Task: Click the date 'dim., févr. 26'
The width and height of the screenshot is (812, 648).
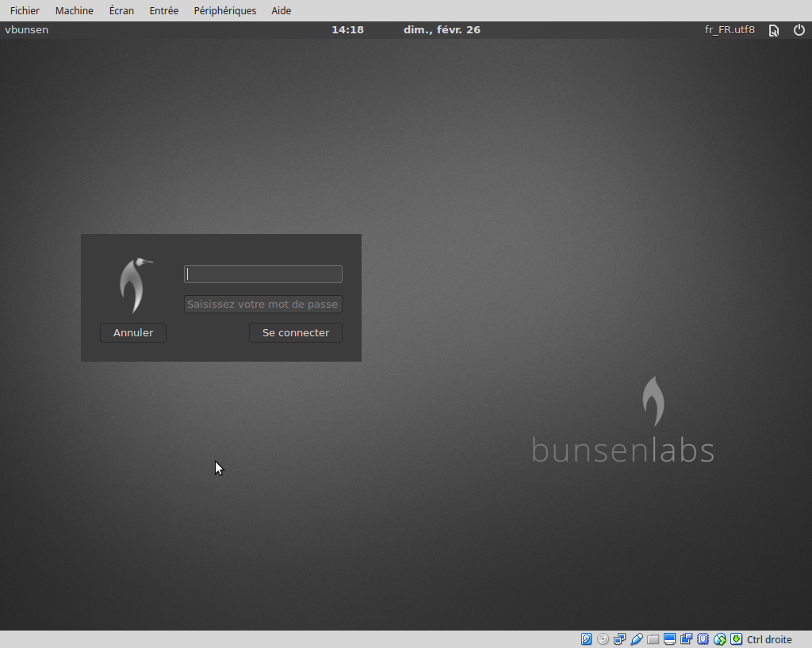Action: coord(442,30)
